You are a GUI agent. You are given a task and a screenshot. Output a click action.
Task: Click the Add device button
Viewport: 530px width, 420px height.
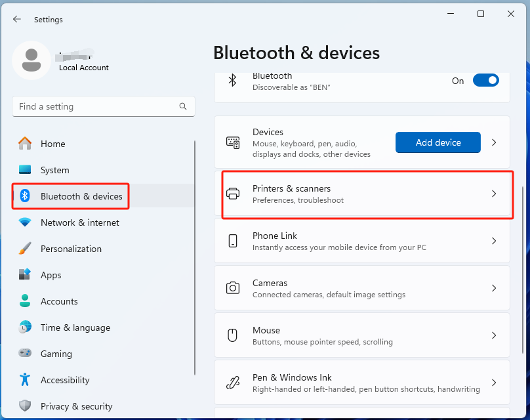[438, 142]
